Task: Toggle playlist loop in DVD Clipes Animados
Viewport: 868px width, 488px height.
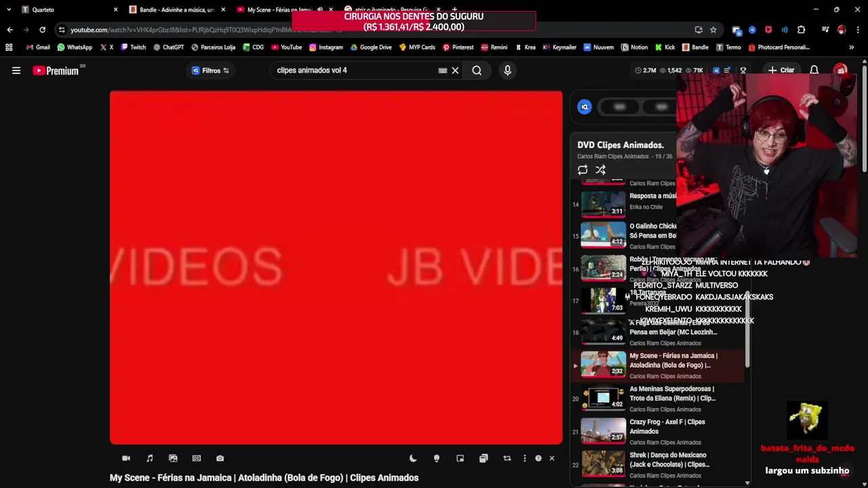Action: 583,170
